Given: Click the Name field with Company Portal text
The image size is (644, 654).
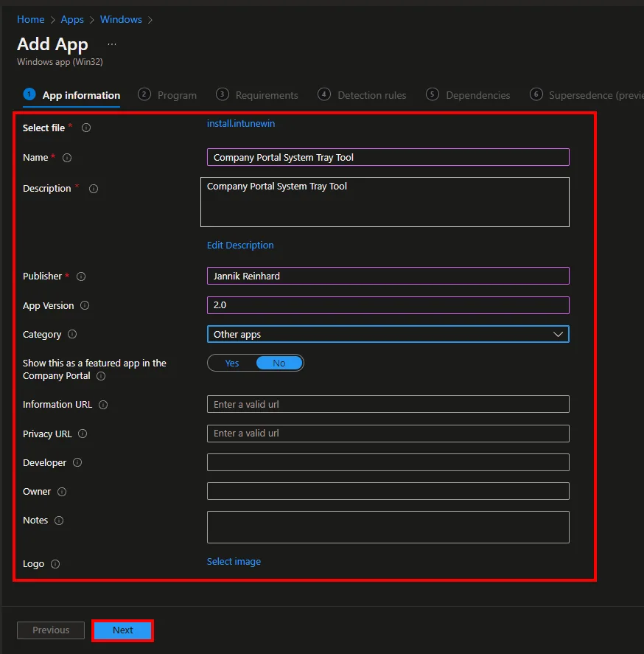Looking at the screenshot, I should click(388, 157).
